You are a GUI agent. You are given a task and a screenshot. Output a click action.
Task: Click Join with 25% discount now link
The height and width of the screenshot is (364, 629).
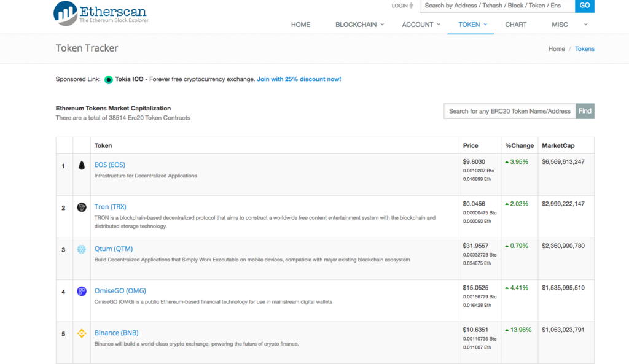pos(299,79)
